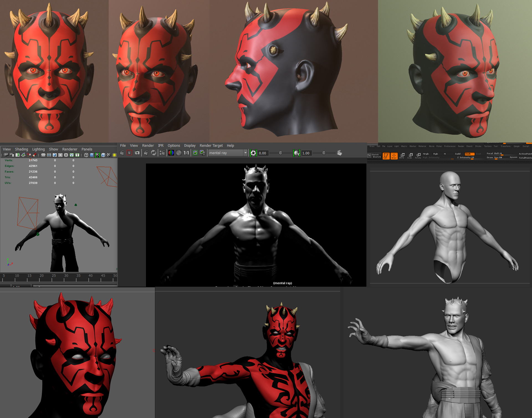Open the IPR menu in Render View
Screen dimensions: 532x418
[x=161, y=146]
